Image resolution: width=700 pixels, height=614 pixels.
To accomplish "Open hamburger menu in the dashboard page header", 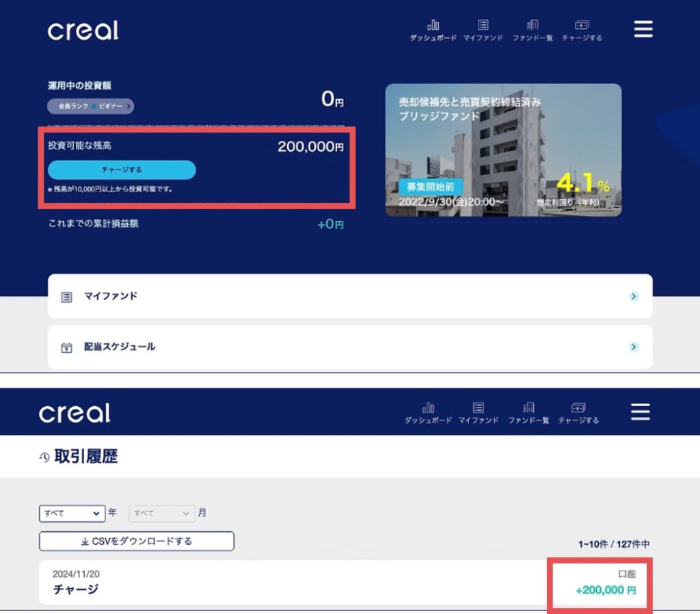I will tap(643, 29).
